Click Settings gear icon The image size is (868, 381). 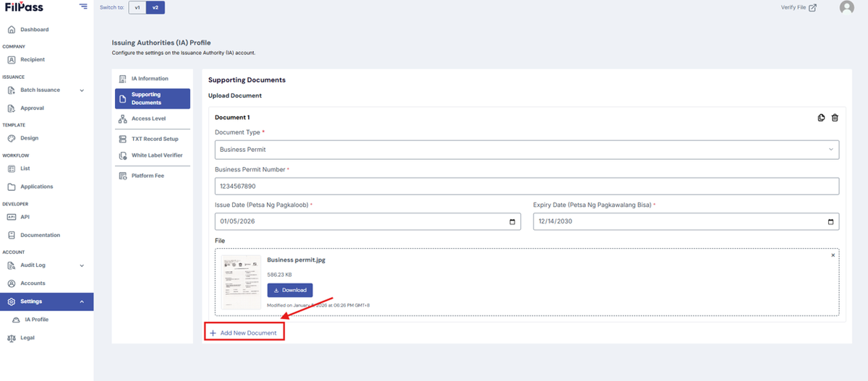pos(12,301)
